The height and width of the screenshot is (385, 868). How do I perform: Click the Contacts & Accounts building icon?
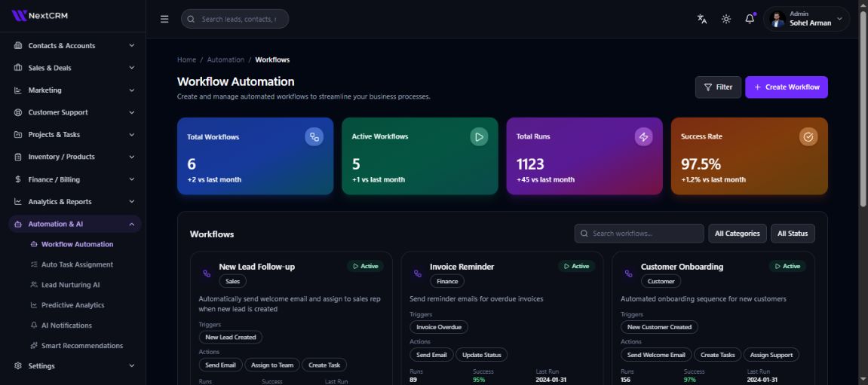(x=17, y=45)
